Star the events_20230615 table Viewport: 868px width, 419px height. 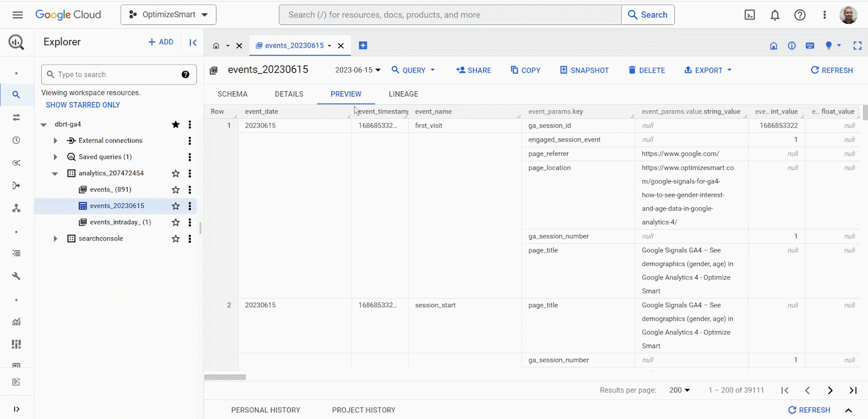click(x=176, y=206)
